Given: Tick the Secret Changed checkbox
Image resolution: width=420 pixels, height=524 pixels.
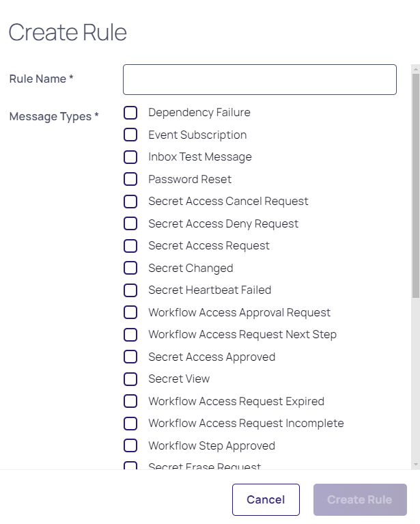Looking at the screenshot, I should pos(130,268).
